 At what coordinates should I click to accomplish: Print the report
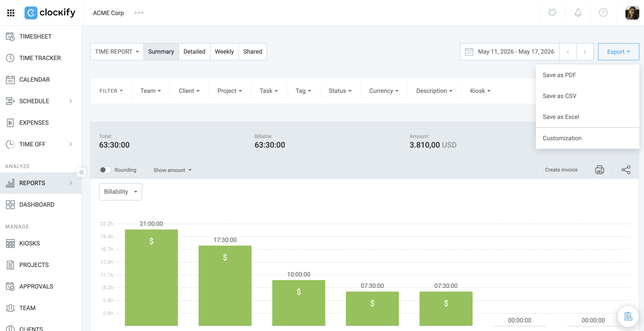click(599, 170)
